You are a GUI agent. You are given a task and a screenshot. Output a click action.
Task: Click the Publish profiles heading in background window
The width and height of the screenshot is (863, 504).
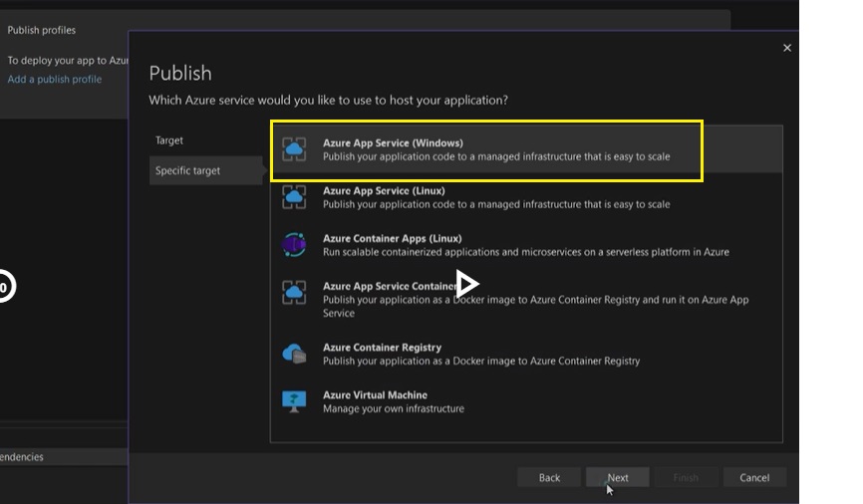tap(41, 30)
